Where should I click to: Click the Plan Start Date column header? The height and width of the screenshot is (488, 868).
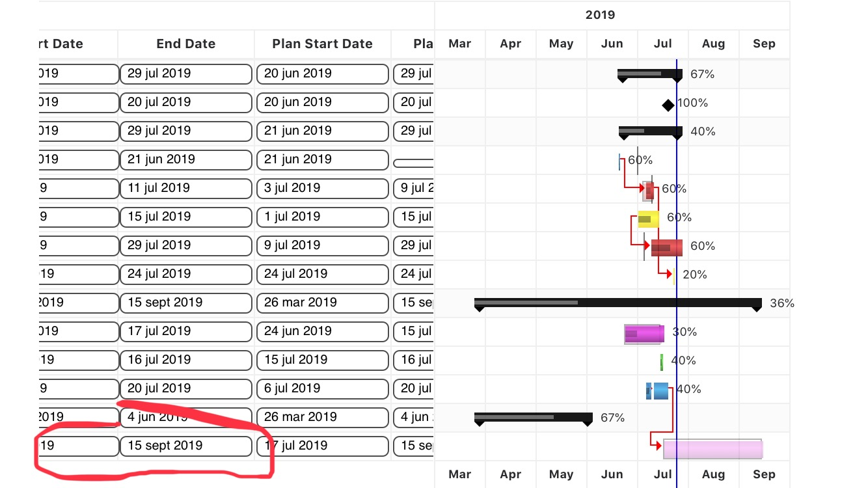tap(322, 44)
